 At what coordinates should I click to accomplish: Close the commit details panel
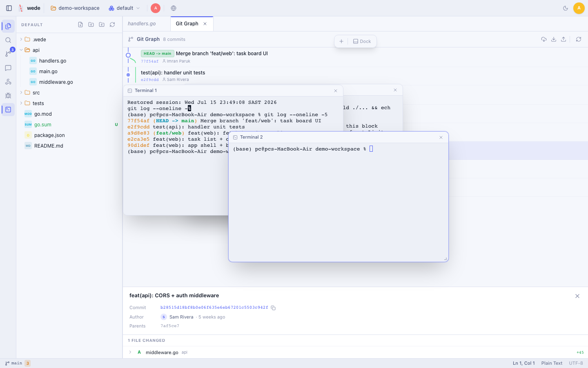tap(577, 296)
